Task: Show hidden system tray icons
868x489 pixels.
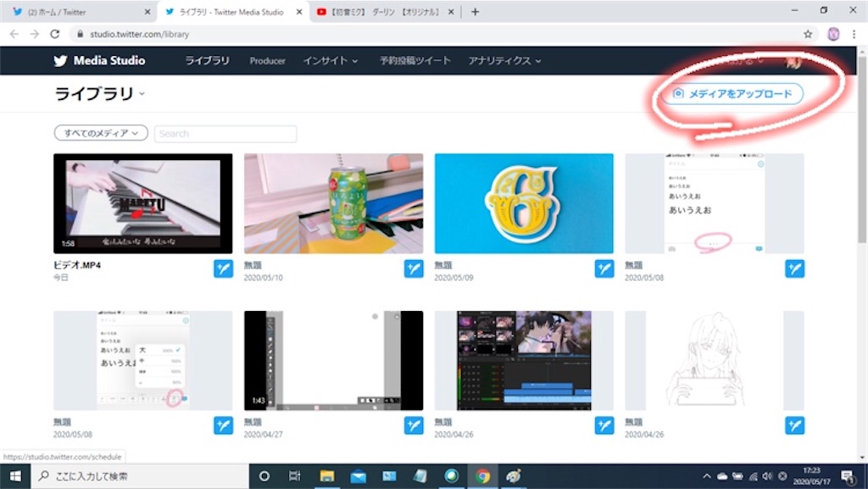Action: pyautogui.click(x=707, y=476)
